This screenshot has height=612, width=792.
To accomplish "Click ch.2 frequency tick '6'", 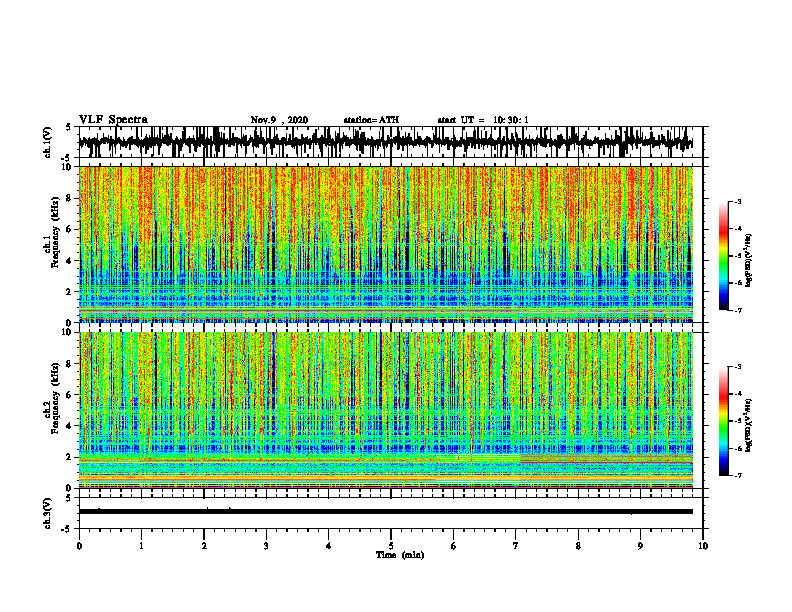I will pos(70,395).
